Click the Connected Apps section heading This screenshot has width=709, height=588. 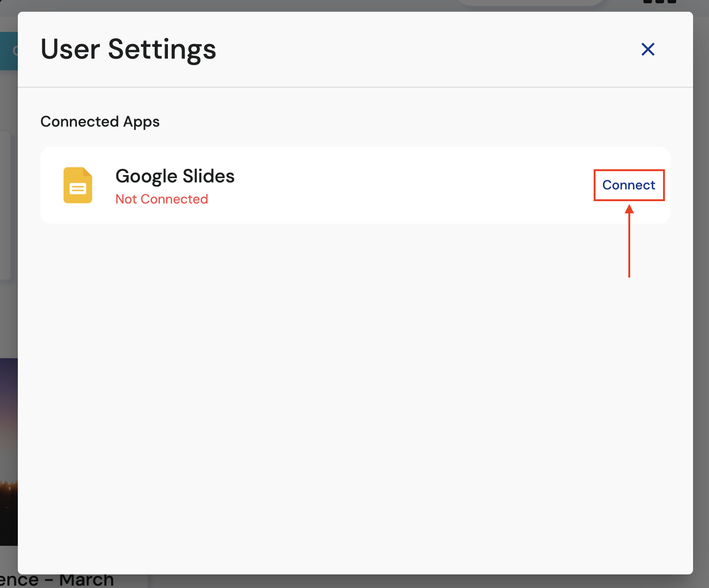point(100,122)
